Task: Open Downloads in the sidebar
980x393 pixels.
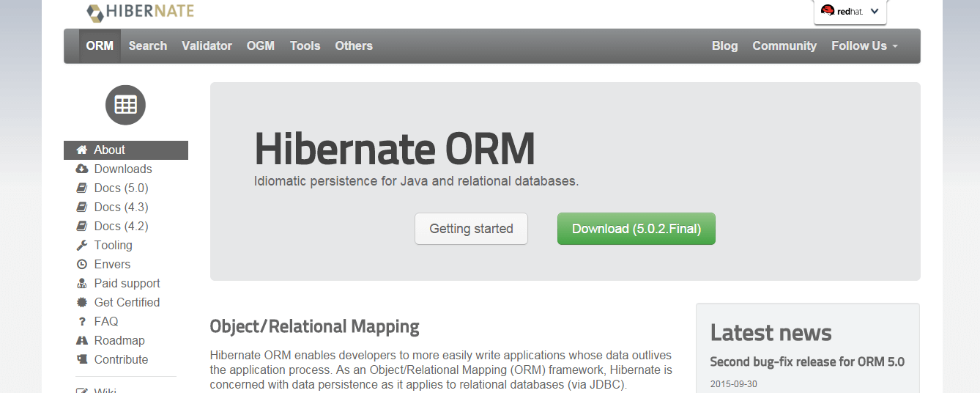Action: (123, 169)
